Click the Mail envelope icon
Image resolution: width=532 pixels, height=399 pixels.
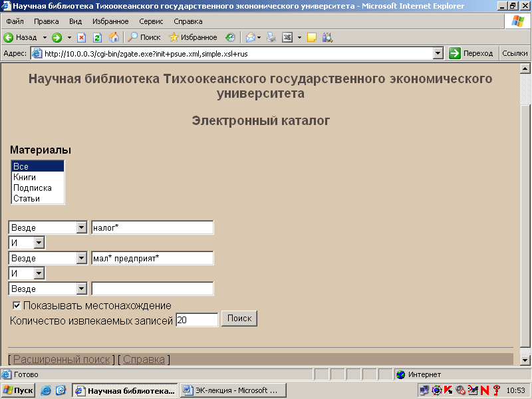click(x=251, y=37)
